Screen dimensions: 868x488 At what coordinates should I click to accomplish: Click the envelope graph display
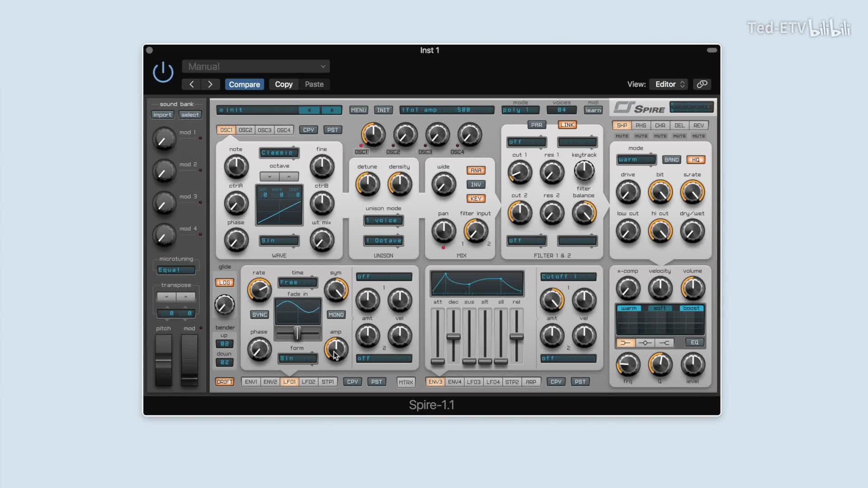pos(477,284)
